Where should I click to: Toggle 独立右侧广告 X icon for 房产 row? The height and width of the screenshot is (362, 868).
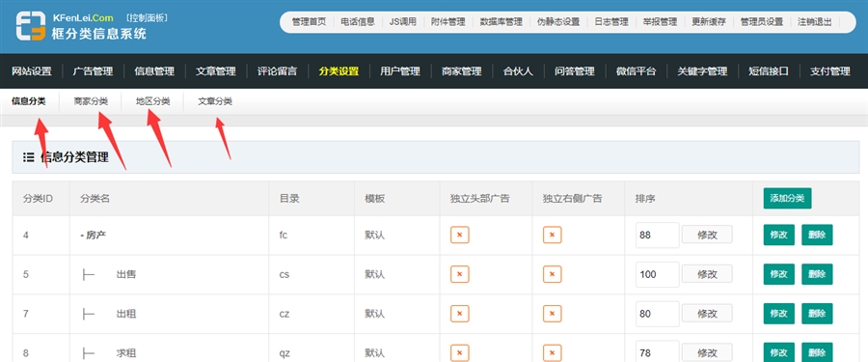tap(552, 235)
